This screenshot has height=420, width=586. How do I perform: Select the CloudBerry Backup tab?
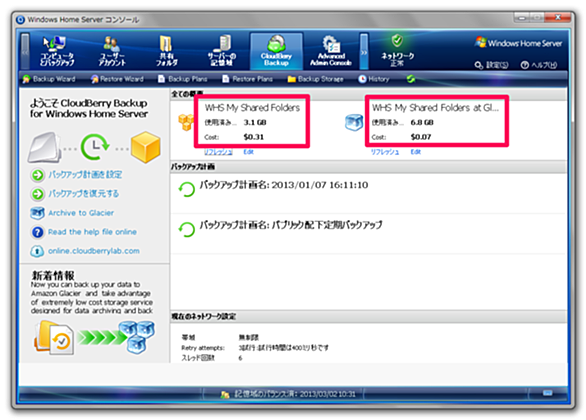tap(276, 51)
